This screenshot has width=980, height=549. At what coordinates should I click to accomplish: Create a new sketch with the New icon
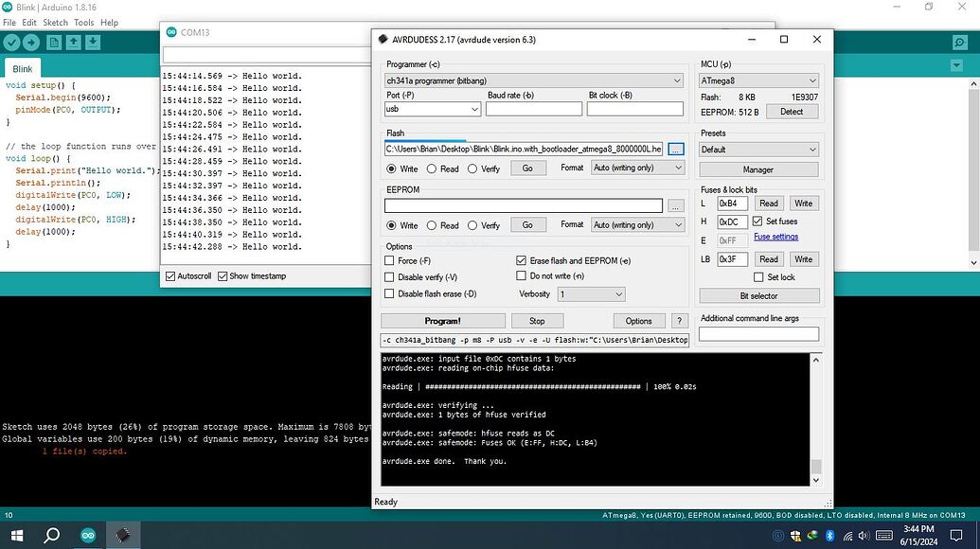pos(52,42)
